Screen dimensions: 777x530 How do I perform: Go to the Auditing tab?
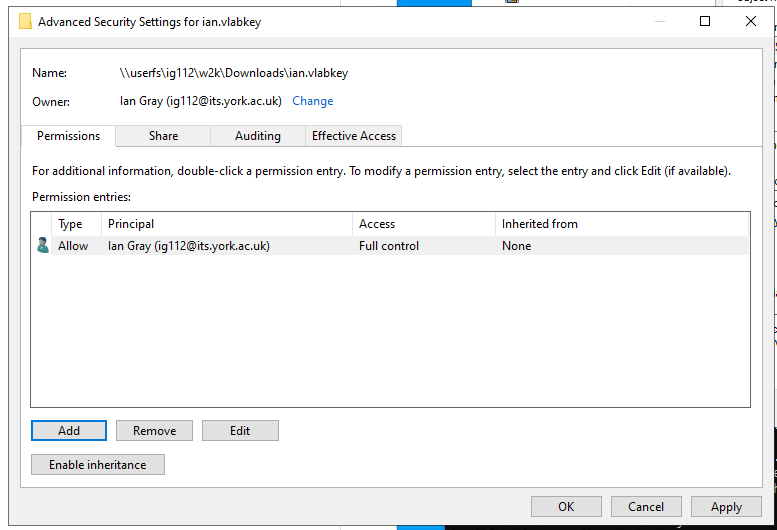(258, 136)
